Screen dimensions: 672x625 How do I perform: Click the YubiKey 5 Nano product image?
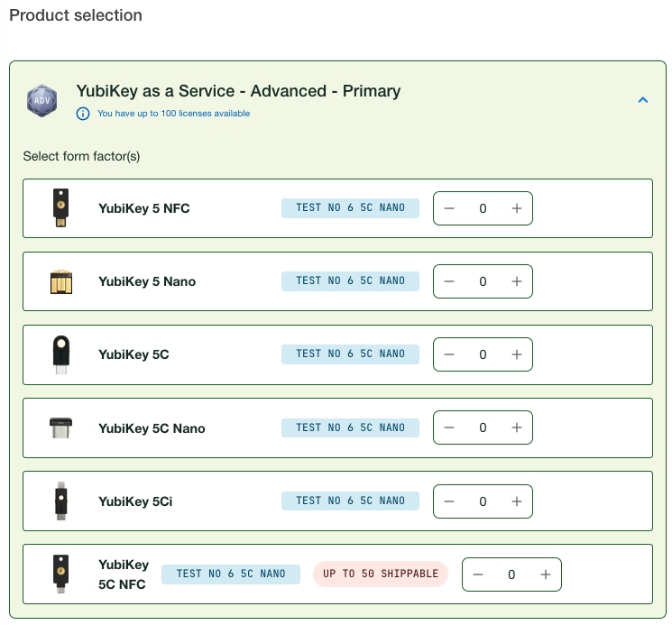click(x=60, y=281)
